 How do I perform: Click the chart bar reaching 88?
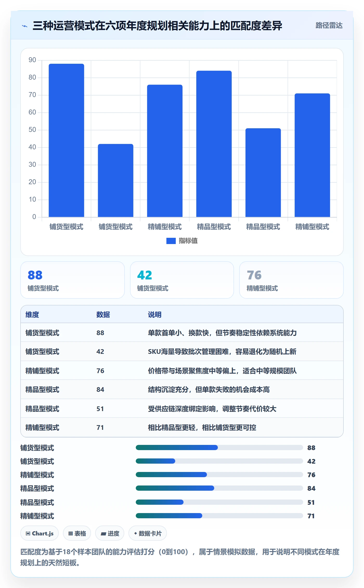tap(66, 140)
